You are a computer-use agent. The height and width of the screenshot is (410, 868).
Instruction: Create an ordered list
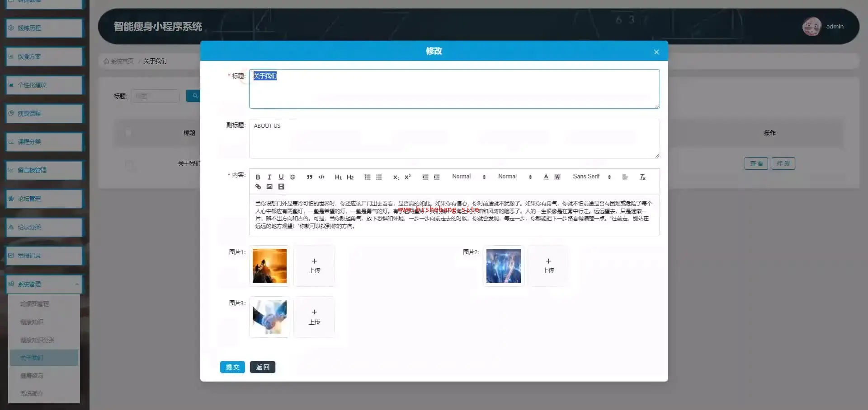click(368, 177)
